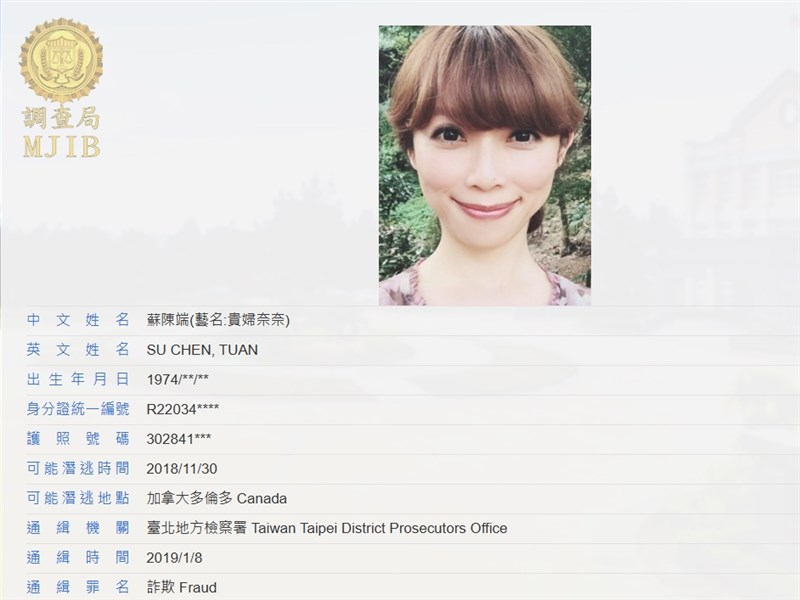Click the 可能潛逃地點 label
The width and height of the screenshot is (800, 600).
(78, 498)
